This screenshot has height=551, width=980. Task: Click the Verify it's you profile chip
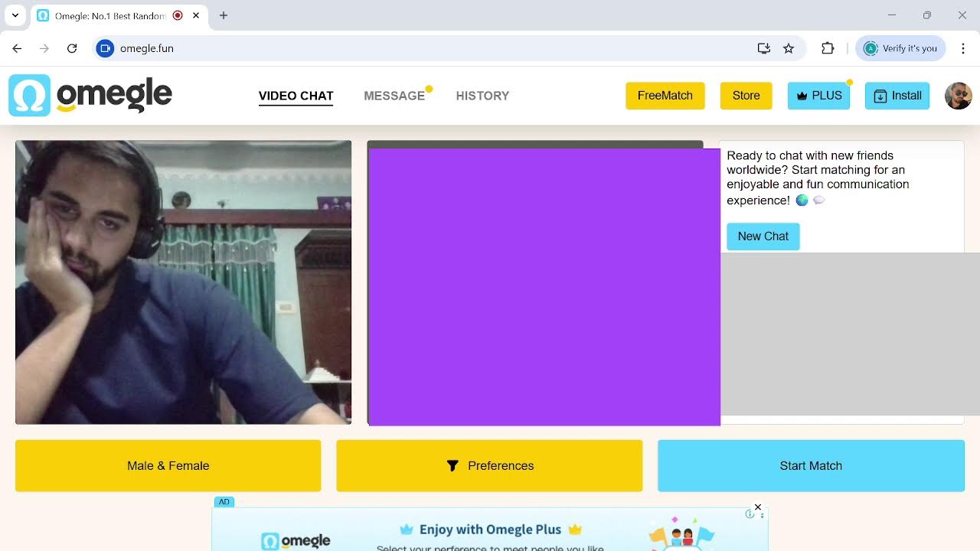coord(900,48)
